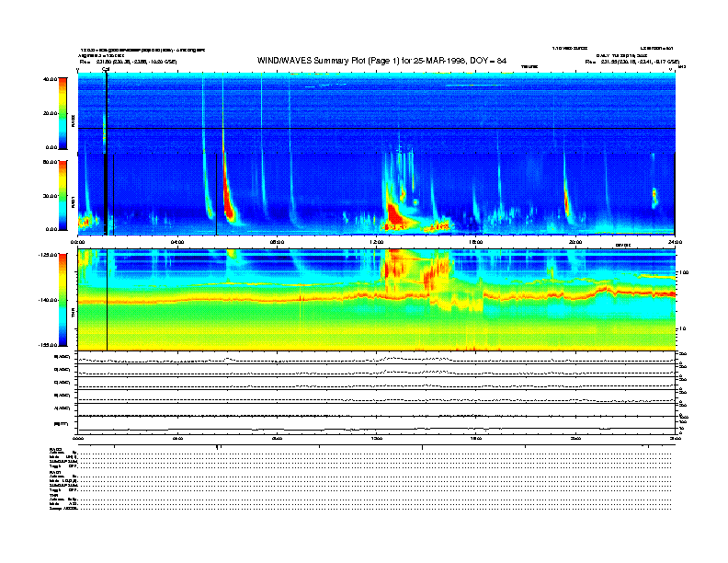
Task: Click the 20:00 tick label under RAD1 panel
Action: pos(575,242)
